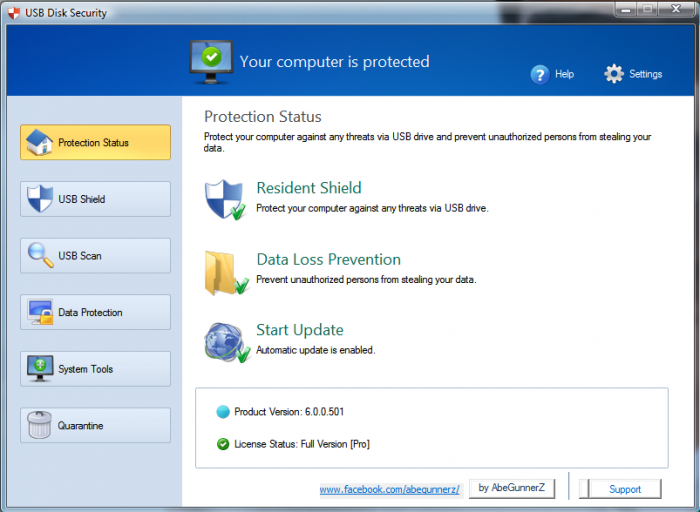Image resolution: width=700 pixels, height=512 pixels.
Task: Show the System Tools section
Action: point(95,369)
